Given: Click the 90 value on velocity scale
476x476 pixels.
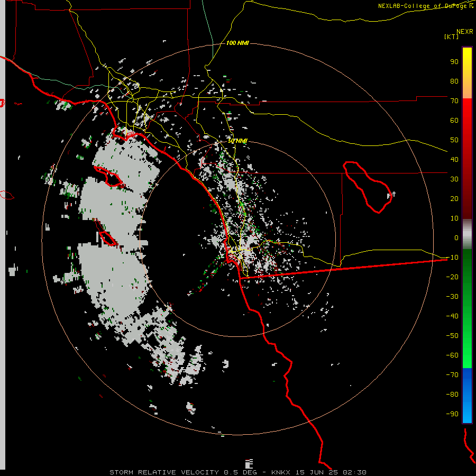Looking at the screenshot, I should pos(454,62).
